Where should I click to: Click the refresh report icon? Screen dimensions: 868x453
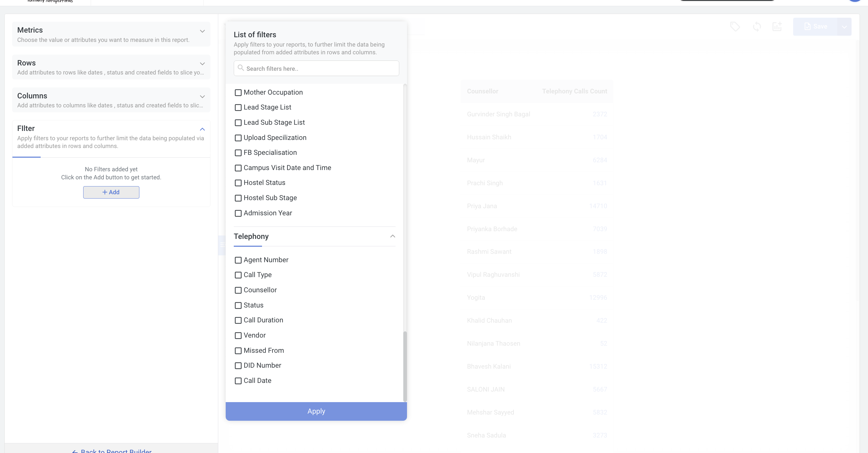[x=757, y=27]
